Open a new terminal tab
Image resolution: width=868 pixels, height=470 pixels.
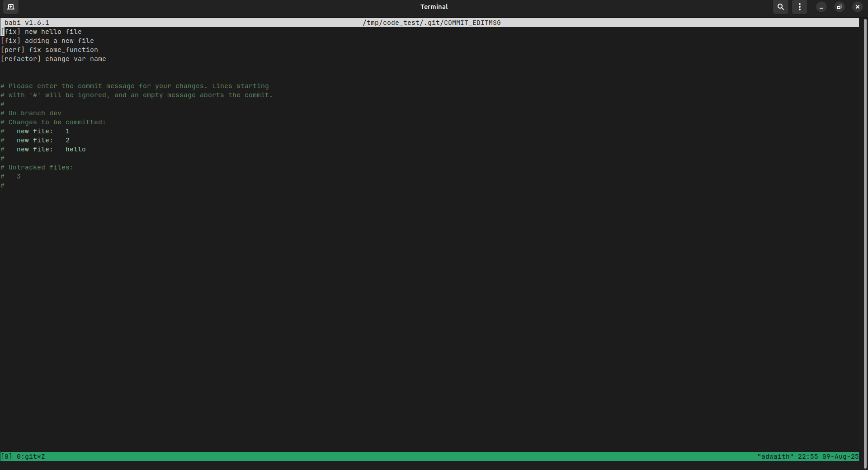coord(11,7)
